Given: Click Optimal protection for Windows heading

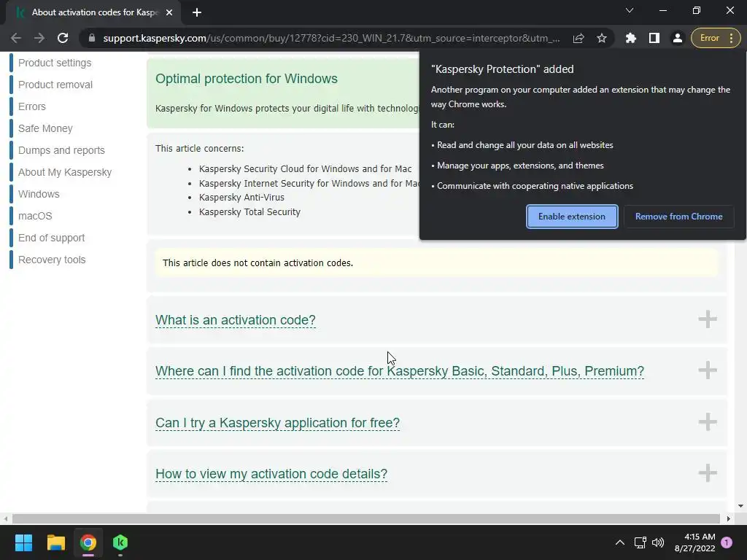Looking at the screenshot, I should [247, 79].
